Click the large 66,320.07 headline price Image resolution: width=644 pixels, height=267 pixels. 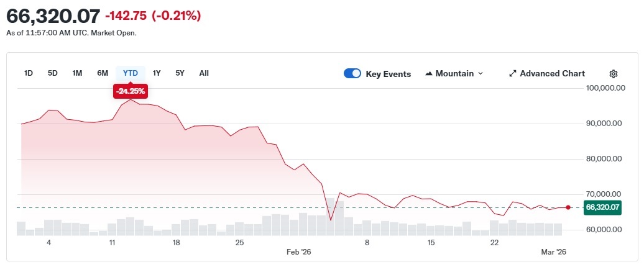pyautogui.click(x=53, y=16)
